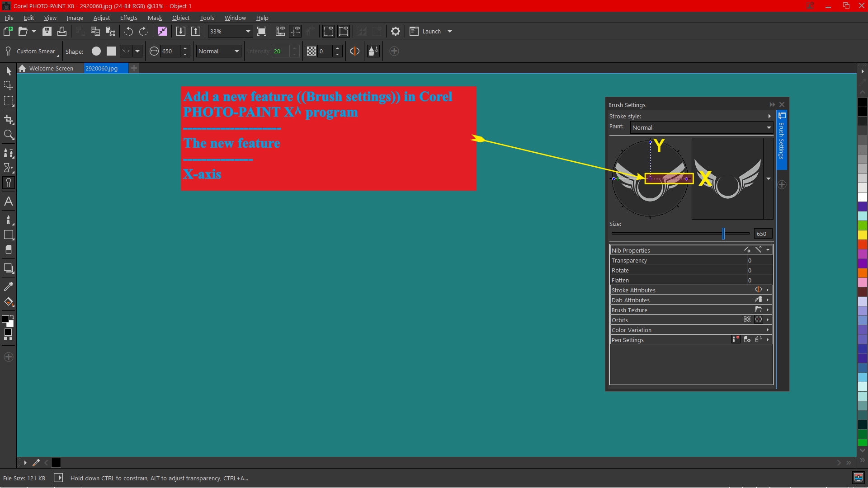The width and height of the screenshot is (868, 488).
Task: Collapse the Nib Properties section
Action: click(x=768, y=250)
